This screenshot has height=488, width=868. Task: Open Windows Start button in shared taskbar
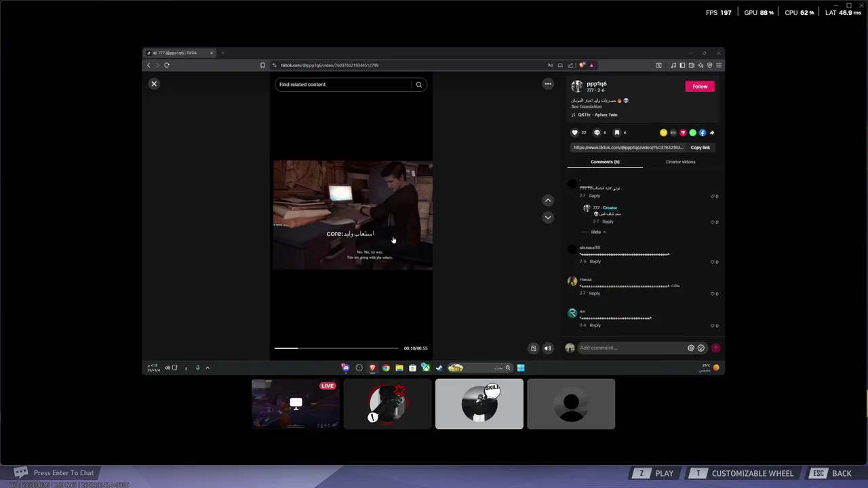pyautogui.click(x=521, y=368)
